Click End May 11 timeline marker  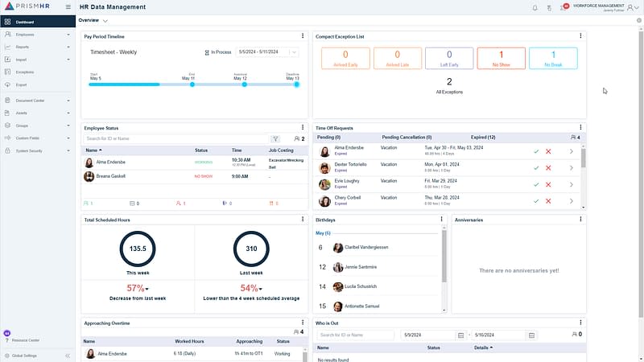[192, 84]
